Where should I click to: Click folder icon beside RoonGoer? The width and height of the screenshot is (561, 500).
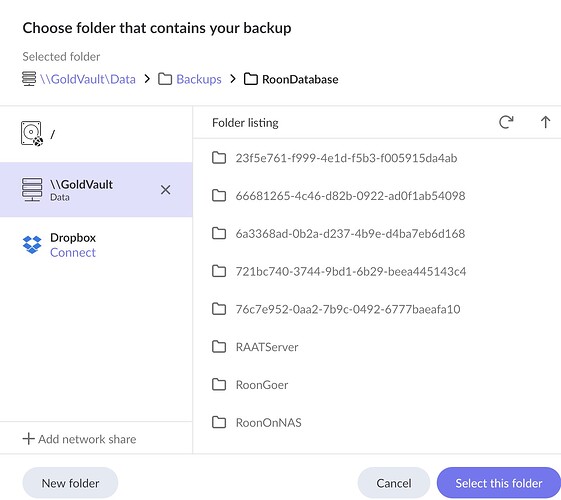[x=219, y=384]
